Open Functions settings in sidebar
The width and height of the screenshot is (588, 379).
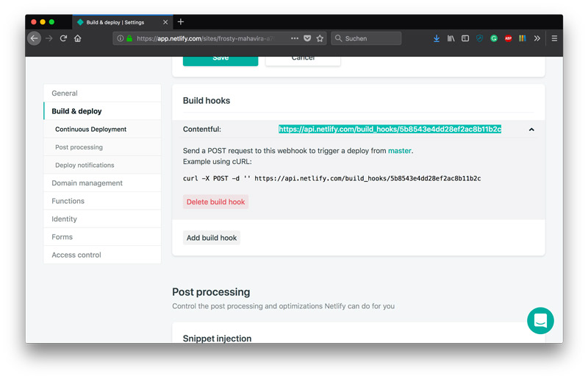point(102,201)
